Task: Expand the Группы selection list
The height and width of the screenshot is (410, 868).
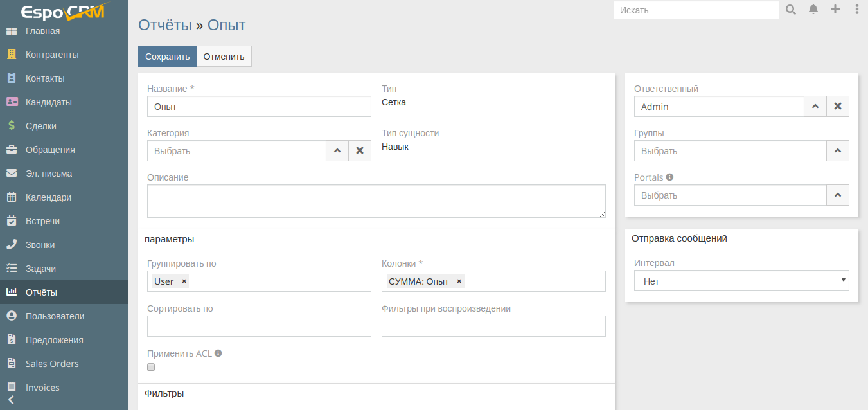Action: (x=837, y=151)
